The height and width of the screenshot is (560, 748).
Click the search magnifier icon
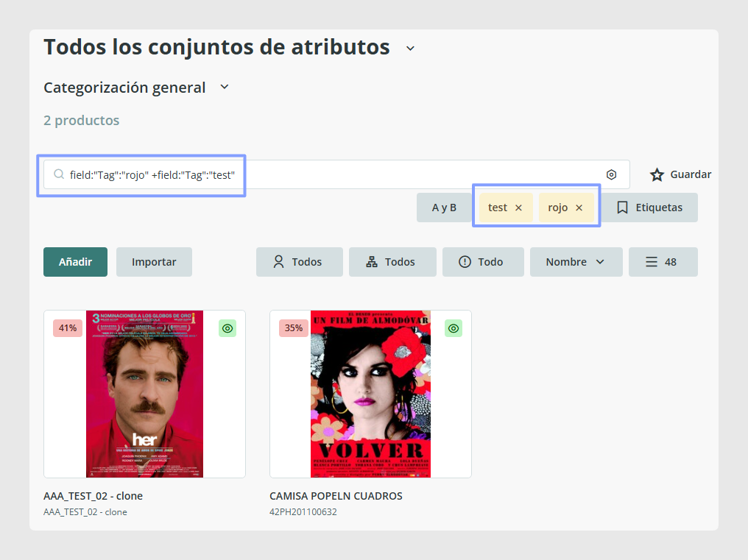coord(59,174)
